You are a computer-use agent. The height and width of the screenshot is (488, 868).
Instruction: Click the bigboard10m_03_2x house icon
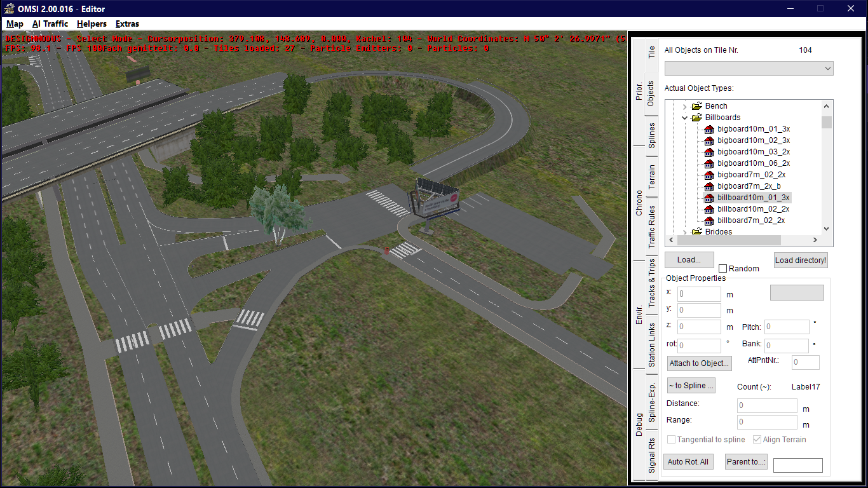(709, 152)
